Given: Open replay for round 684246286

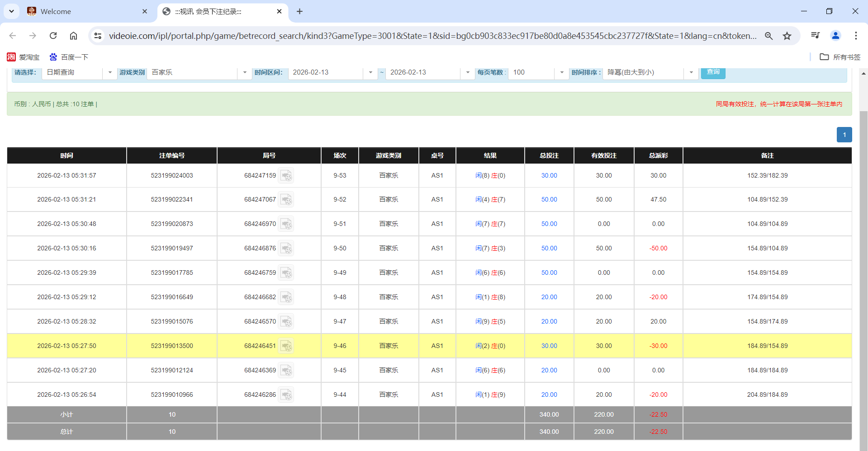Looking at the screenshot, I should [286, 394].
